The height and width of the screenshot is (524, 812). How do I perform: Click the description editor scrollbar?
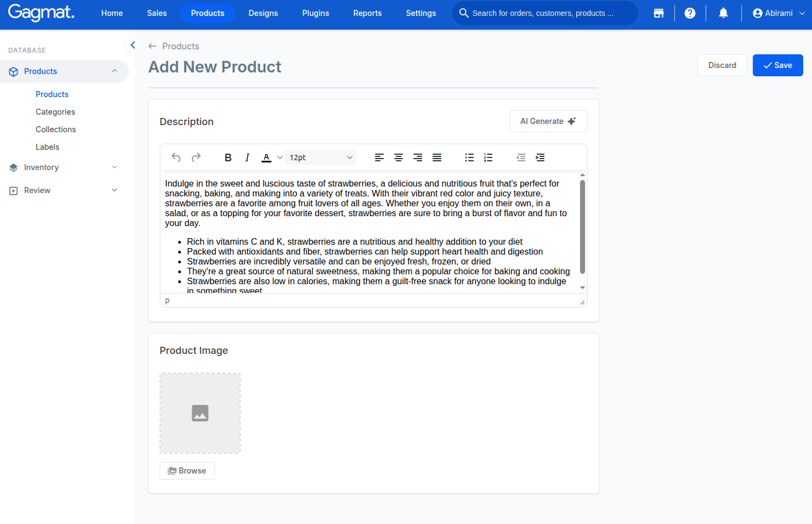[582, 227]
